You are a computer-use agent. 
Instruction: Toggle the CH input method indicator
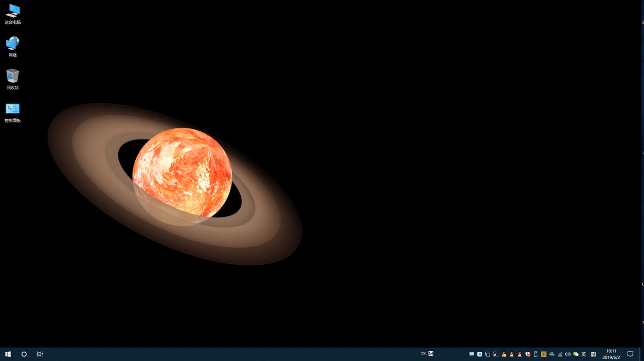point(423,354)
